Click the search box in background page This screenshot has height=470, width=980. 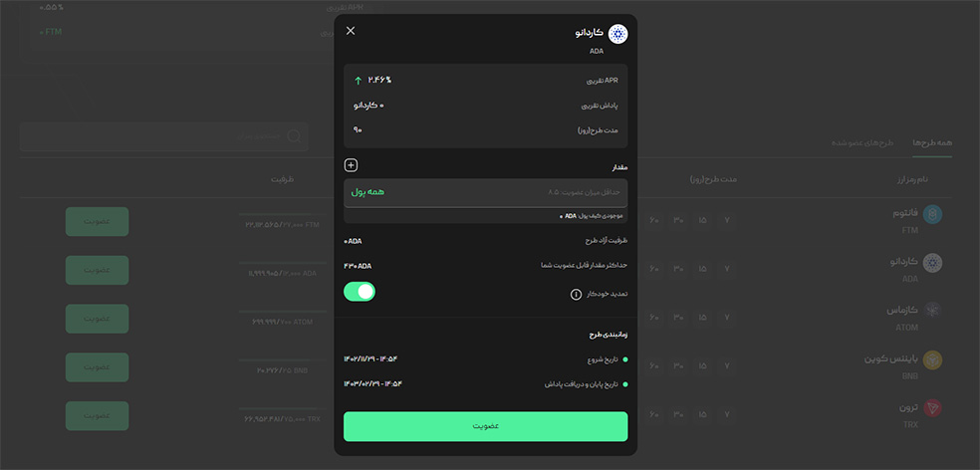163,136
